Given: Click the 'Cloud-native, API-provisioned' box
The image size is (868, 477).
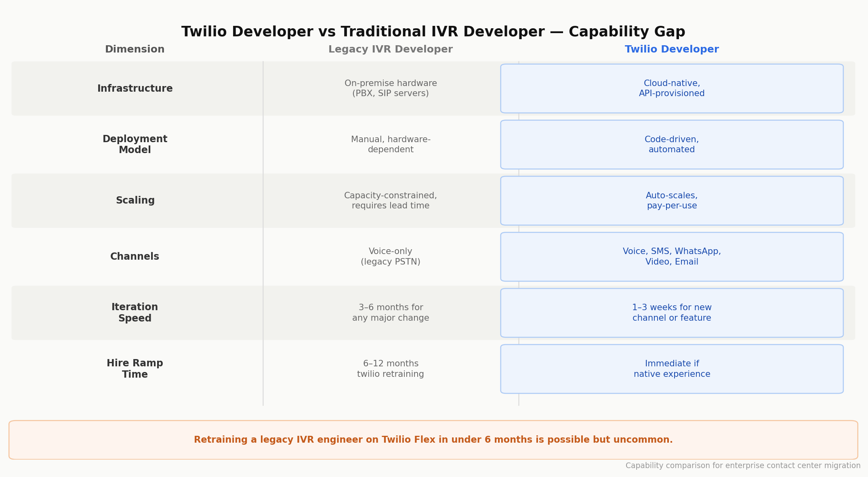Looking at the screenshot, I should point(672,88).
